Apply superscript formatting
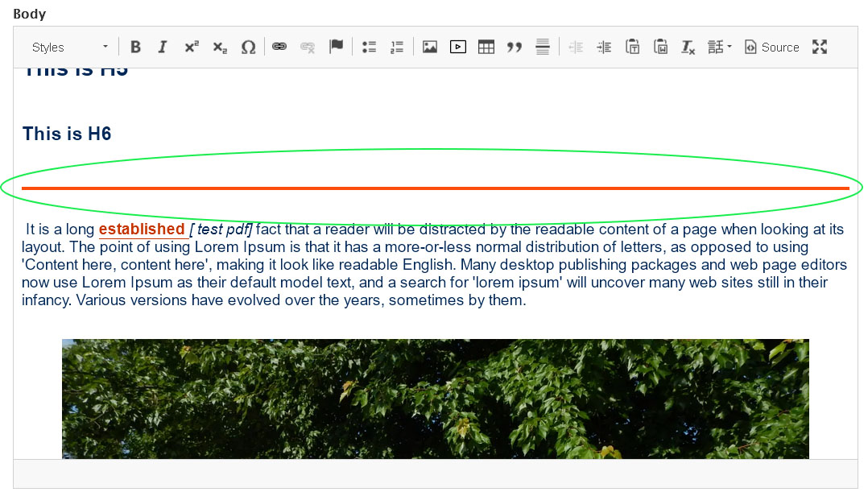 192,47
